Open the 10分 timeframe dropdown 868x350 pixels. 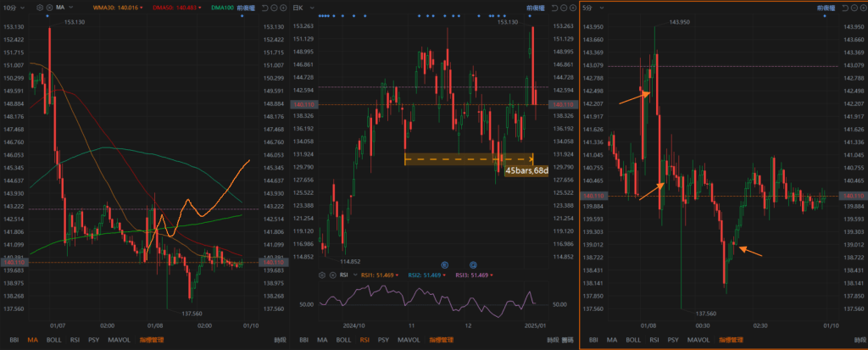click(14, 8)
